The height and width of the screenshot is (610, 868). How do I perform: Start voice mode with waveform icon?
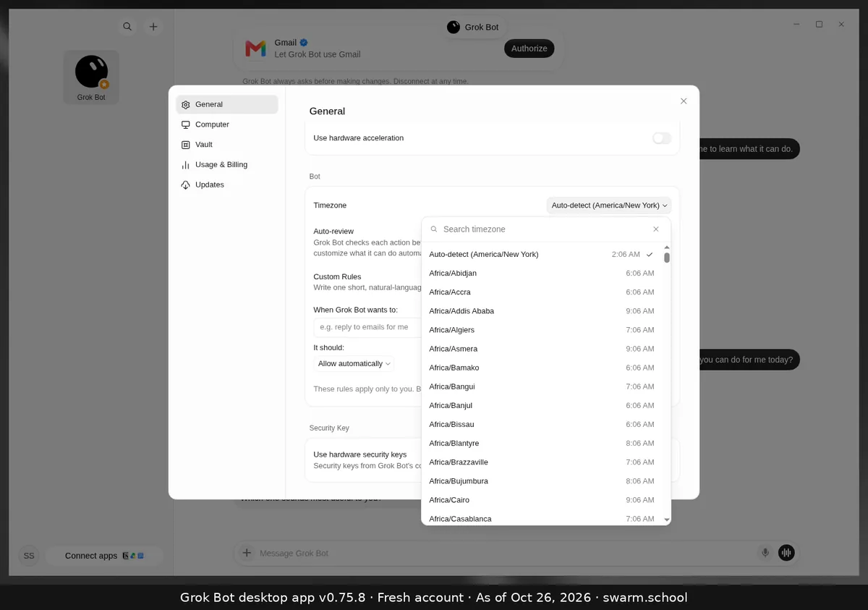pos(786,553)
